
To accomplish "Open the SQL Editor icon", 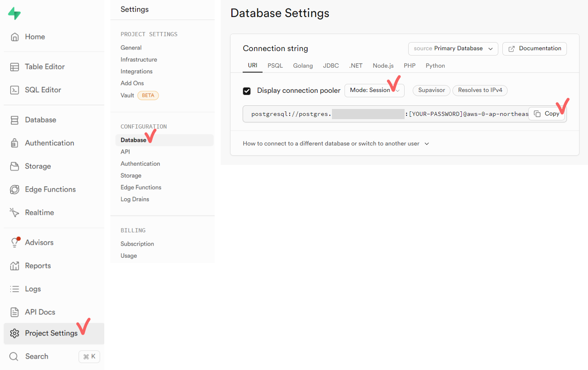I will (15, 90).
